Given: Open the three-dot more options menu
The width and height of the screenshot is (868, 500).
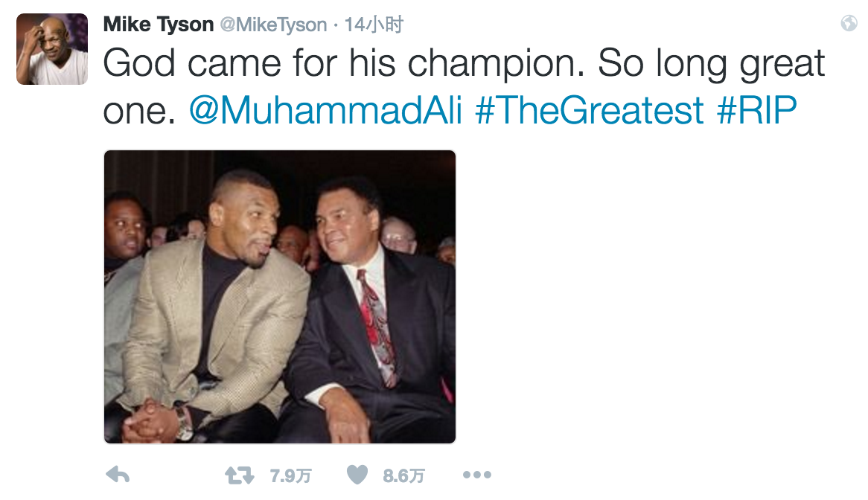Looking at the screenshot, I should click(x=476, y=475).
